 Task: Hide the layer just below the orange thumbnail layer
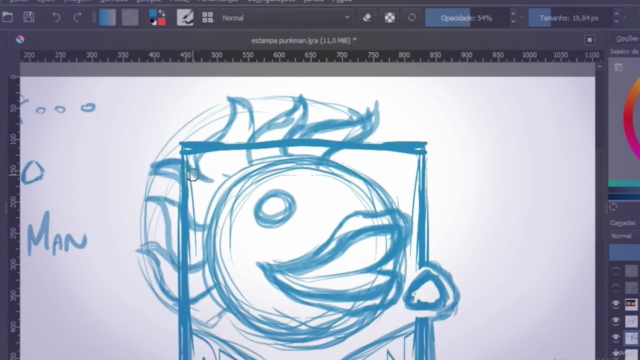(616, 321)
